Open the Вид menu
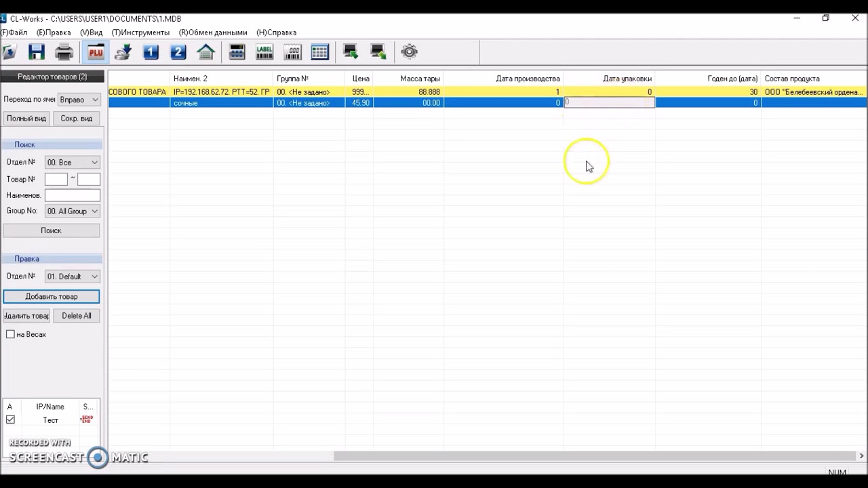 tap(92, 33)
